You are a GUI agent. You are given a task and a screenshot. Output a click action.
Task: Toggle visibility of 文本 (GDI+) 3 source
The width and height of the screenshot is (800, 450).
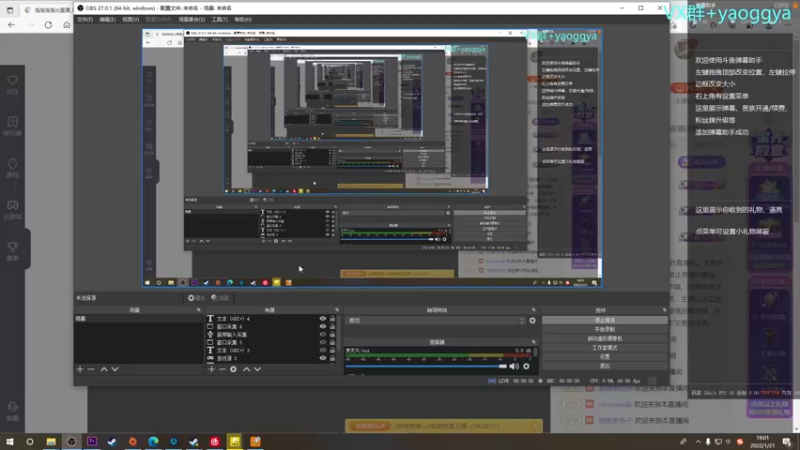click(322, 350)
